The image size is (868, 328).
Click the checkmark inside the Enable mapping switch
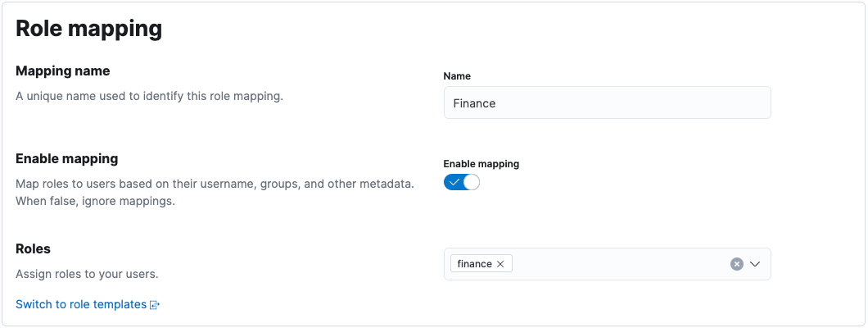click(454, 183)
